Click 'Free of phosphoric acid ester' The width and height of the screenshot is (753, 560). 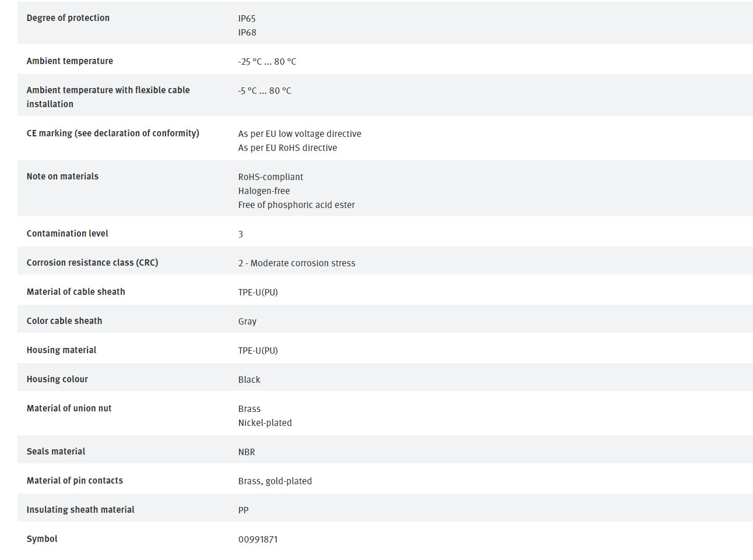[296, 205]
